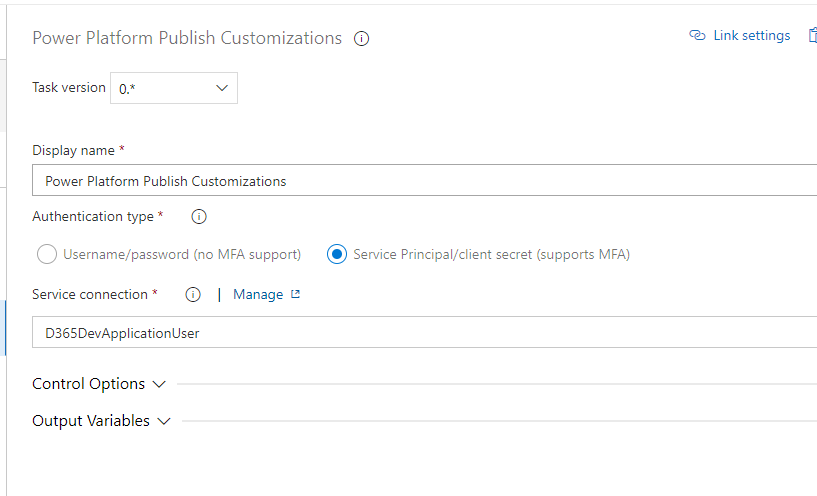Click the external-link icon beside Manage
817x496 pixels.
coord(295,294)
